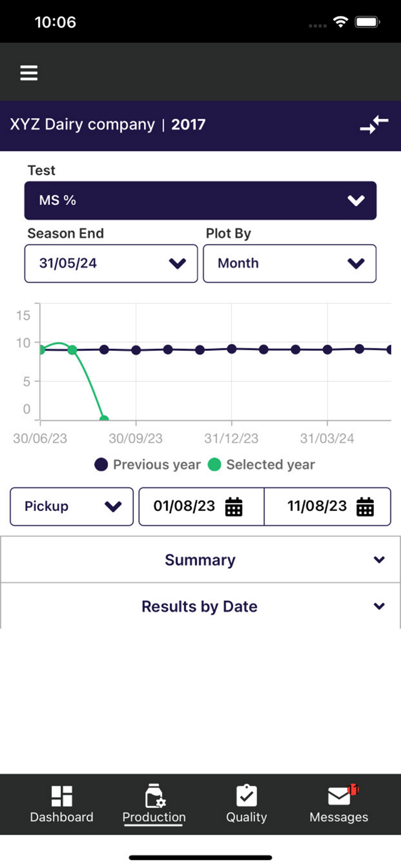Open the calendar for the 11/08/23 date
This screenshot has width=401, height=868.
coord(365,506)
